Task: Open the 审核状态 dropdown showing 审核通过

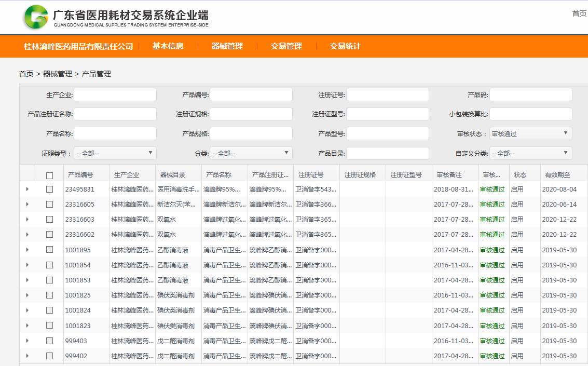Action: (531, 133)
